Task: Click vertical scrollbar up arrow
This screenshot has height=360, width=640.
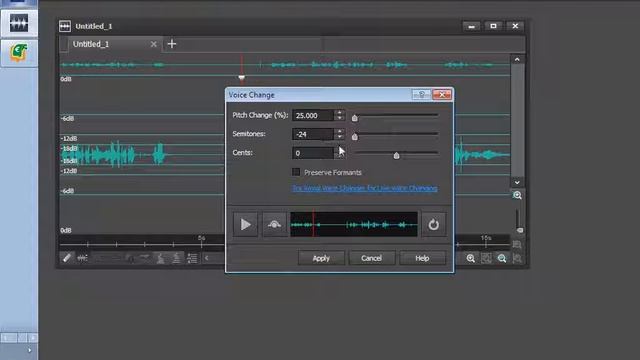Action: click(x=517, y=60)
